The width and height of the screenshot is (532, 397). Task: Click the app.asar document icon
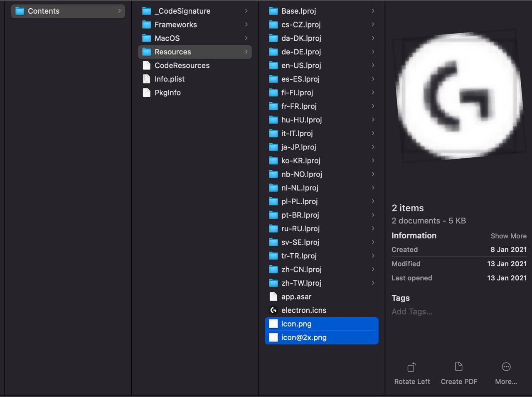273,297
